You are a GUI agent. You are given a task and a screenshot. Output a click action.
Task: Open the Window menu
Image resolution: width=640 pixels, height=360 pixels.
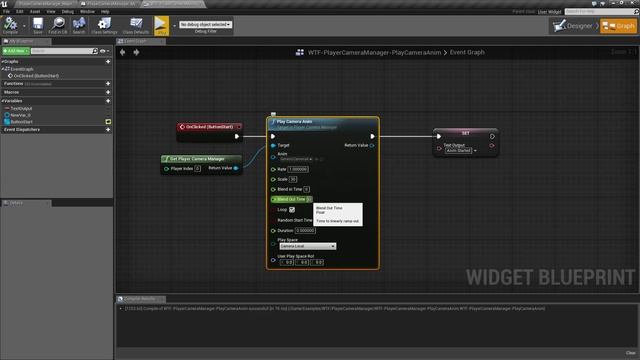(x=87, y=11)
